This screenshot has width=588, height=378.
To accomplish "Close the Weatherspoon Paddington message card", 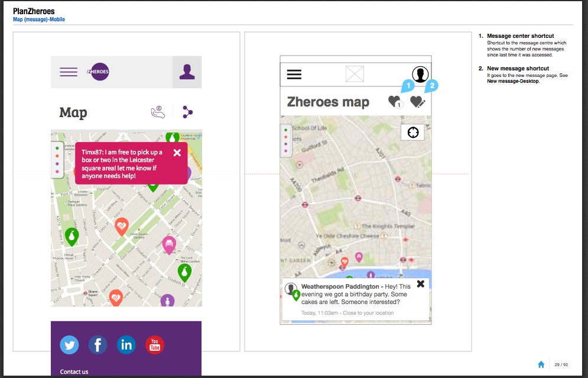I will pyautogui.click(x=421, y=284).
